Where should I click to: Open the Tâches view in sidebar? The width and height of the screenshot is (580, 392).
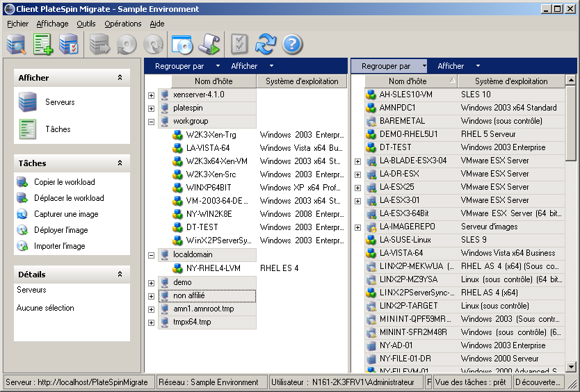(x=58, y=129)
